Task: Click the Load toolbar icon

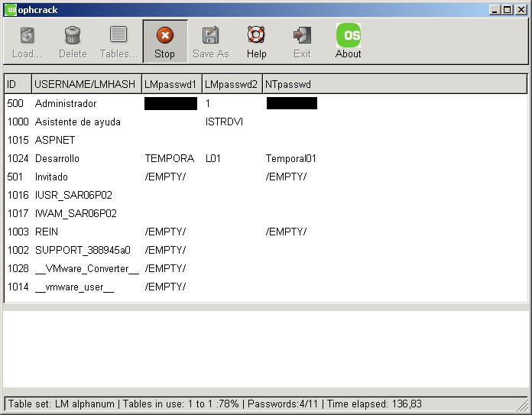Action: (x=28, y=35)
